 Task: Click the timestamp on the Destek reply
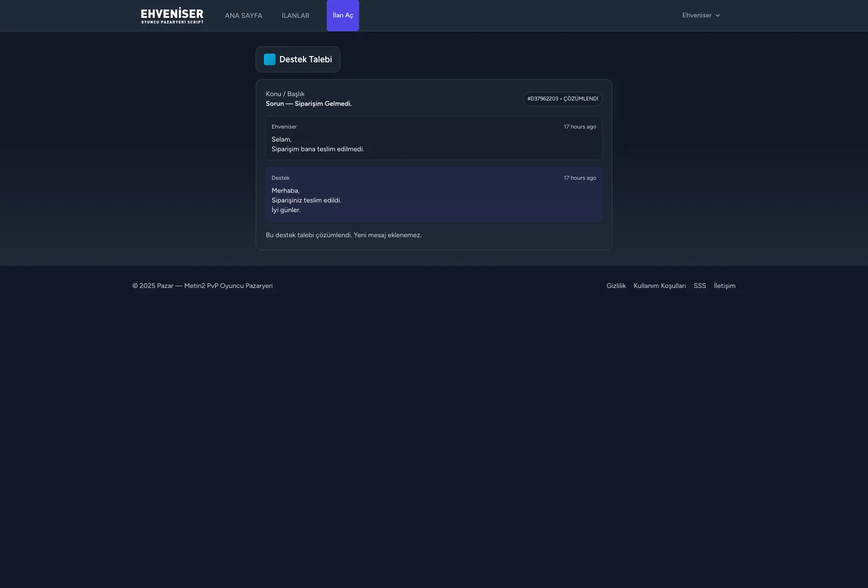point(579,178)
